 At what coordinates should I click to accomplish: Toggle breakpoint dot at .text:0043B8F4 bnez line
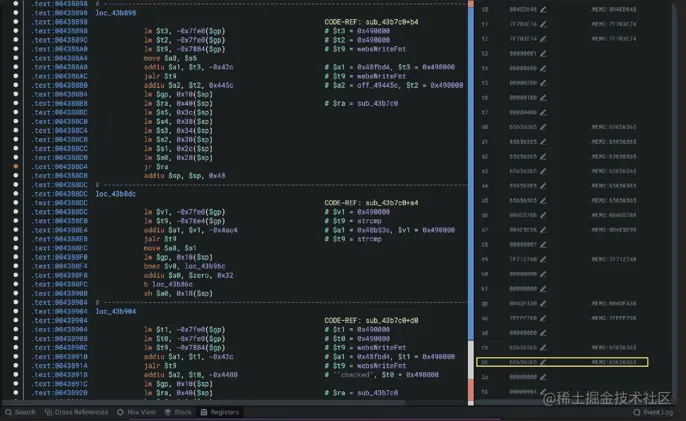(16, 266)
